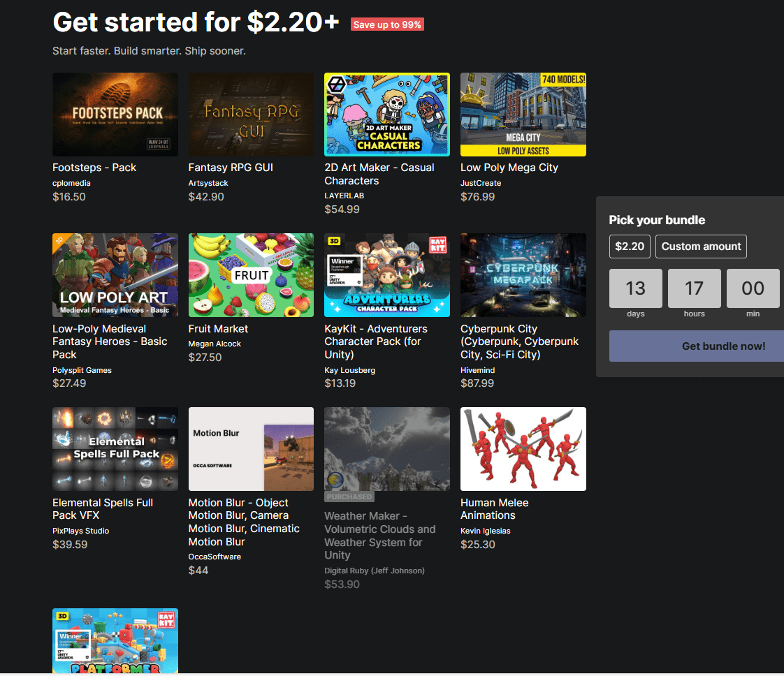
Task: Open the Weather Maker Volumetric Clouds title
Action: pos(379,536)
